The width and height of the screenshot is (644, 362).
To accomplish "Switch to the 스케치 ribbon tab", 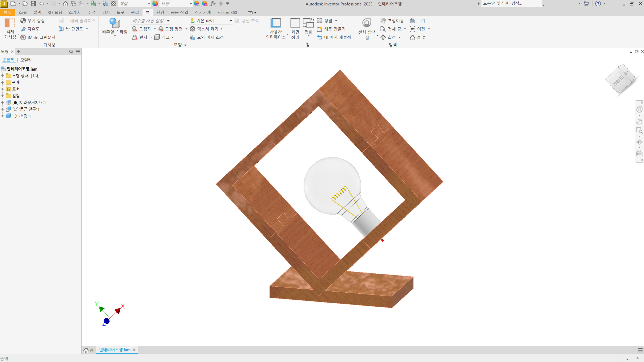I will pos(75,13).
